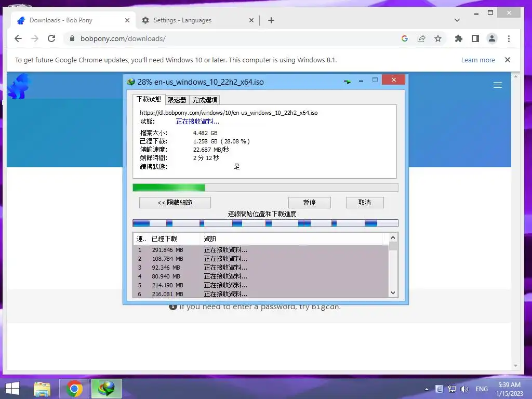Click the Chrome taskbar icon
The height and width of the screenshot is (399, 532).
74,389
